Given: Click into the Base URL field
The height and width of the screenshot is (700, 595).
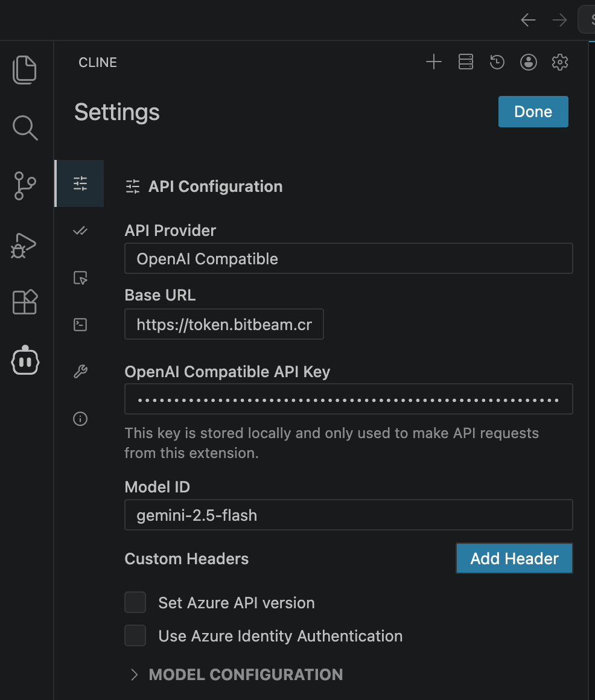Looking at the screenshot, I should (224, 325).
